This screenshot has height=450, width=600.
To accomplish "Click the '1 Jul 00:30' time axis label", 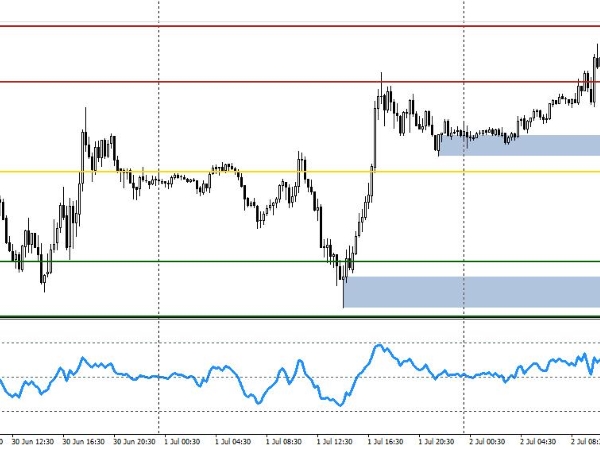I will pyautogui.click(x=183, y=440).
